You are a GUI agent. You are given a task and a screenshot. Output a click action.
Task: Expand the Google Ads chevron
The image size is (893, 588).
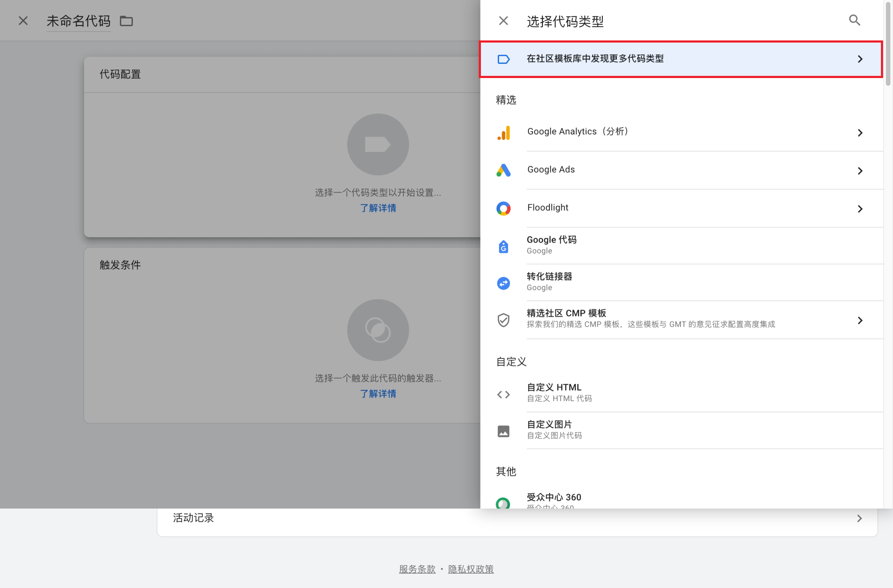click(860, 170)
